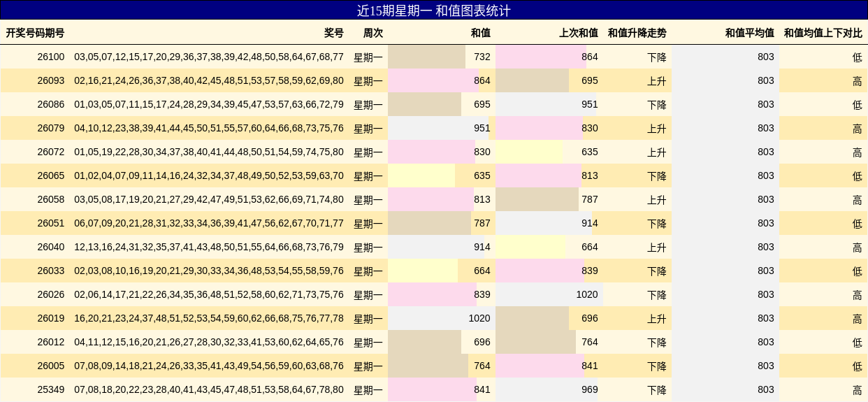Click the 和值升降走势 column header
Viewport: 868px width, 402px height.
637,33
